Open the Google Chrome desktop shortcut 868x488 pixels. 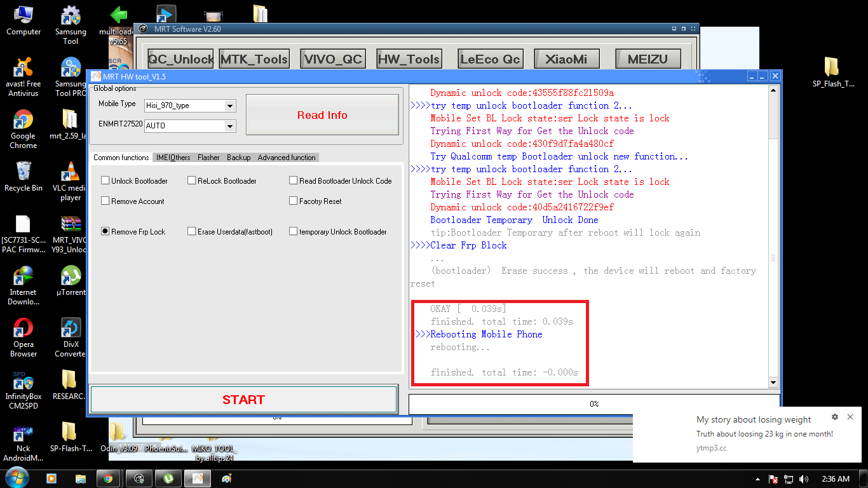pyautogui.click(x=24, y=129)
